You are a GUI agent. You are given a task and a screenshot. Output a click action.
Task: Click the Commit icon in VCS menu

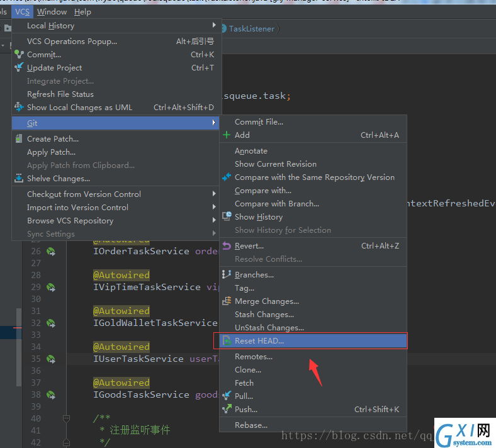tap(19, 54)
